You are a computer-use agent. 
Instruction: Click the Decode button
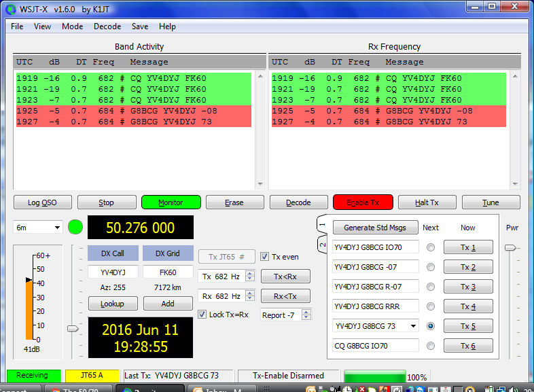299,202
